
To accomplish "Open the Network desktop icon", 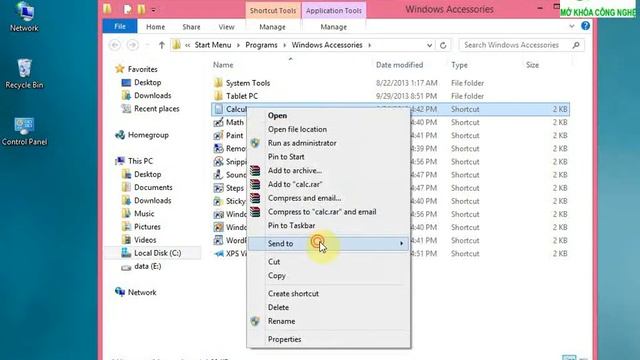I will click(24, 16).
